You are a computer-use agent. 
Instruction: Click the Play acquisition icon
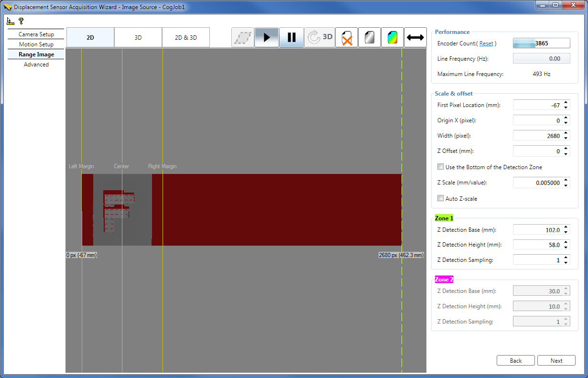click(267, 37)
